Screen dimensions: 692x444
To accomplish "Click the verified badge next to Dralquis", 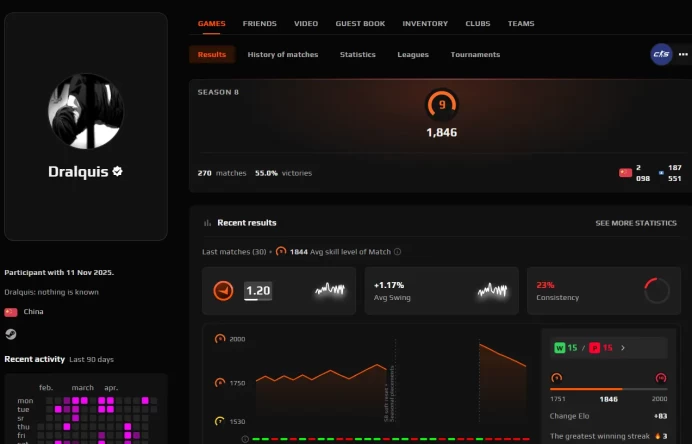I will [x=117, y=171].
